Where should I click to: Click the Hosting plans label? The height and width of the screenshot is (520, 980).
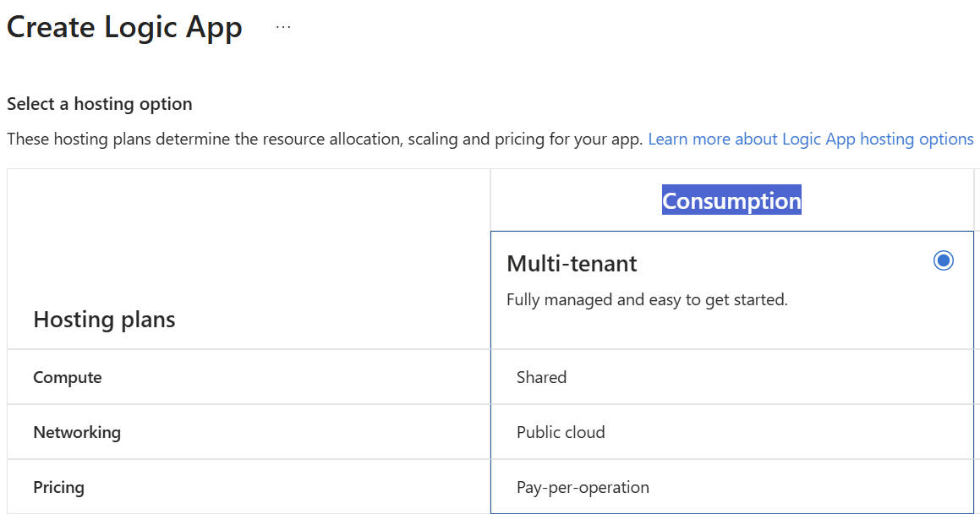pyautogui.click(x=104, y=320)
